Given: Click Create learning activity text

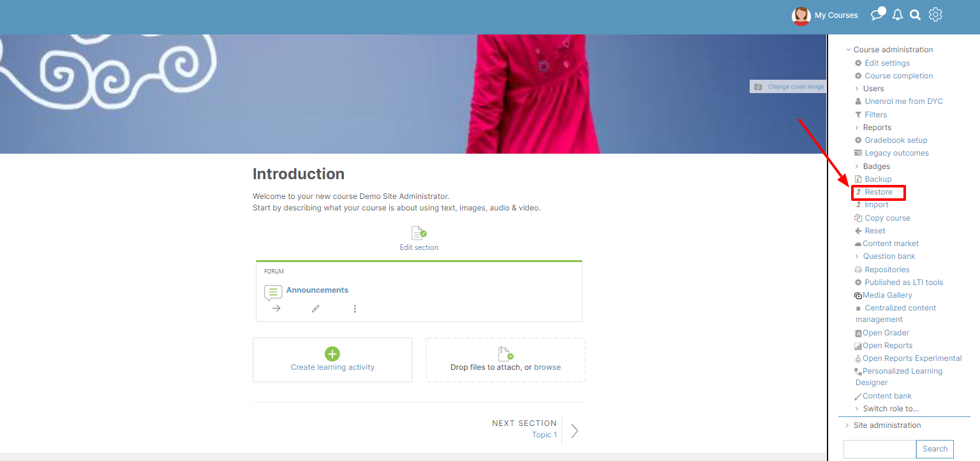Looking at the screenshot, I should pyautogui.click(x=332, y=367).
